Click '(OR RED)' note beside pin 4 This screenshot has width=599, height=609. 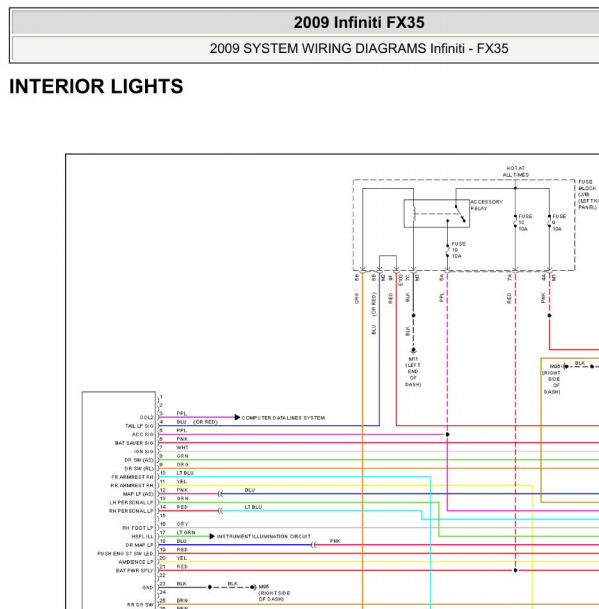point(205,422)
